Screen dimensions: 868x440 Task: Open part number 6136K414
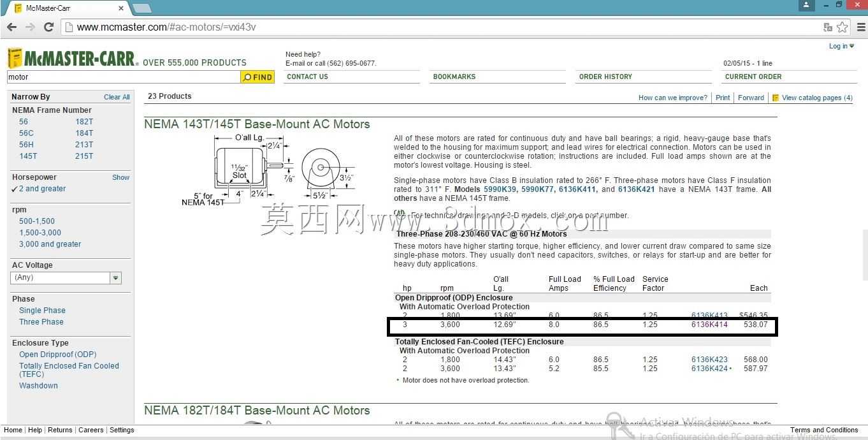(x=709, y=325)
